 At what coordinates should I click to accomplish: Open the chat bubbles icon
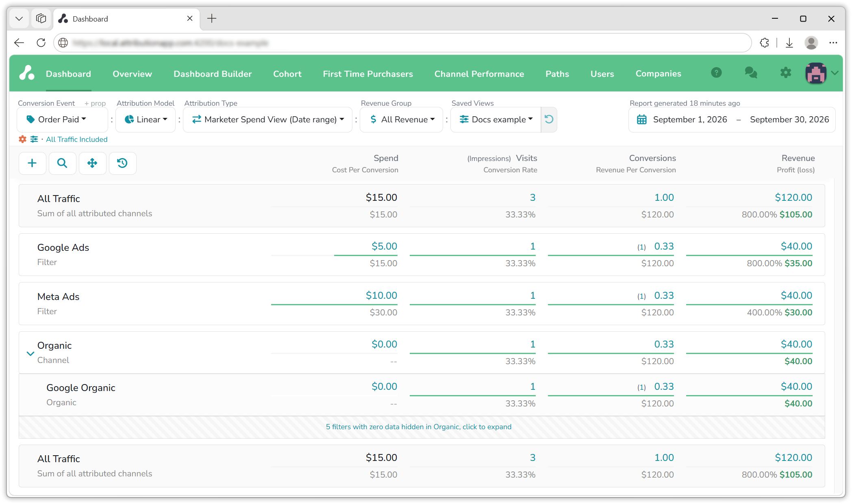[x=751, y=73]
